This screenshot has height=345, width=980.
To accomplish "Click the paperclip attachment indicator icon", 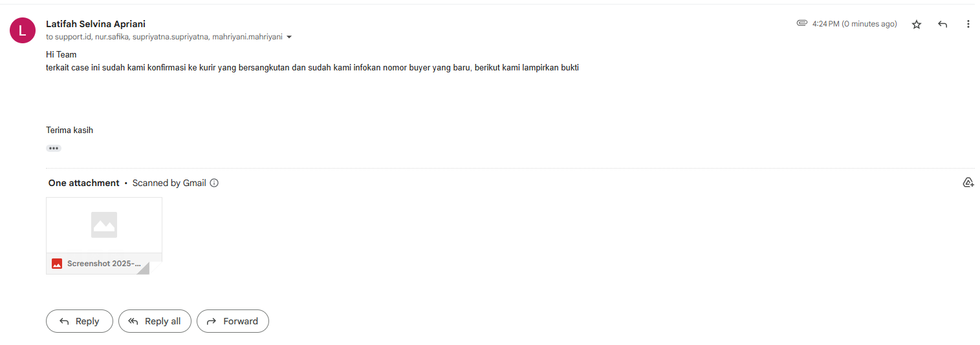I will point(802,23).
